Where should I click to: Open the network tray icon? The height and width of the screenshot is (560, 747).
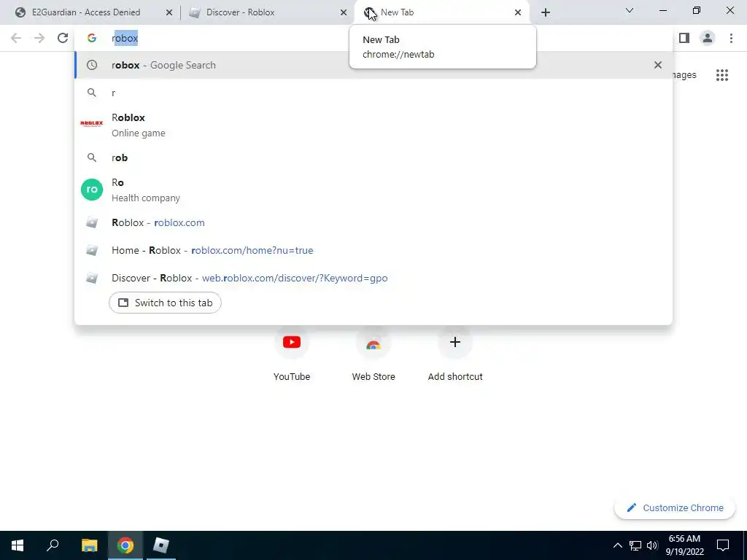635,545
